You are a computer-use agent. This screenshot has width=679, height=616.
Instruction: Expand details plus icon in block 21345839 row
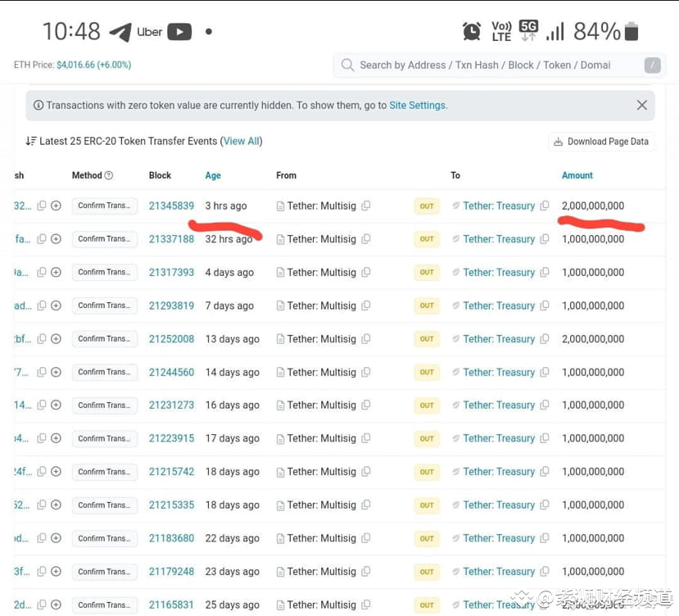pyautogui.click(x=56, y=206)
